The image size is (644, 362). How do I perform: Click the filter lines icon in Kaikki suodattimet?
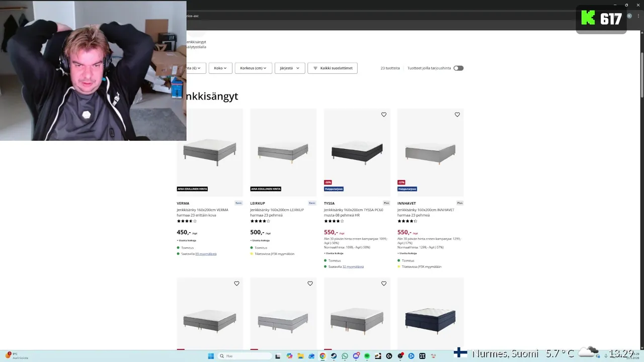315,68
